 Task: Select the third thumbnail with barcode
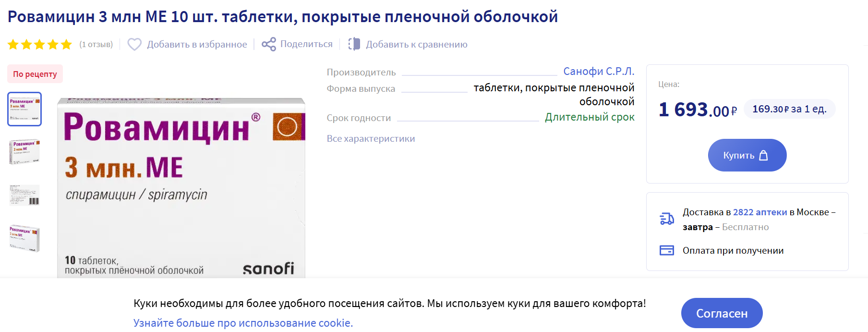click(24, 195)
